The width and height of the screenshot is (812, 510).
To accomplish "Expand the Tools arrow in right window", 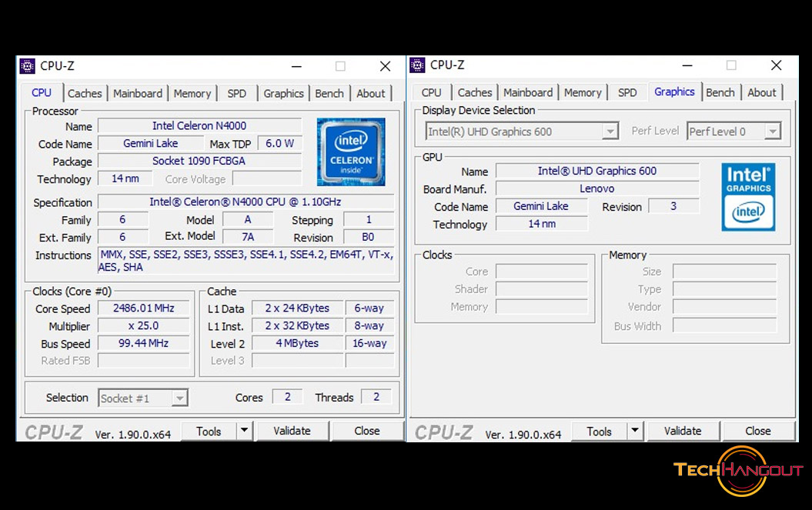I will coord(634,431).
